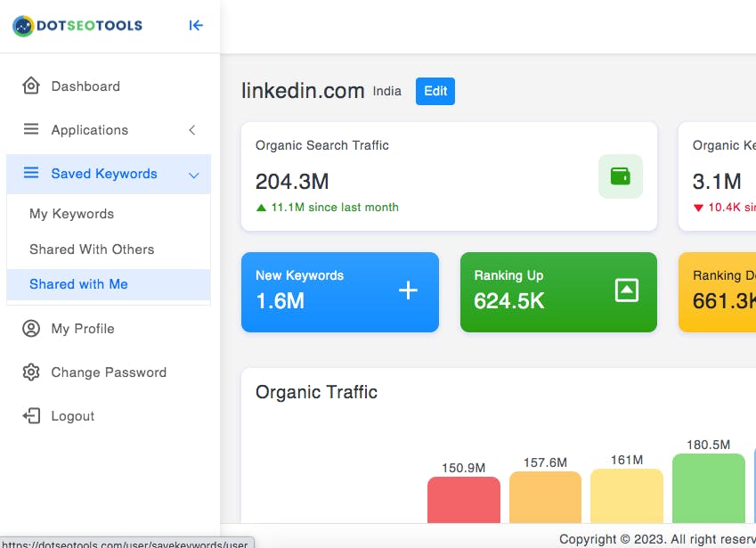Select Shared with Me entry
This screenshot has width=756, height=548.
(x=109, y=284)
